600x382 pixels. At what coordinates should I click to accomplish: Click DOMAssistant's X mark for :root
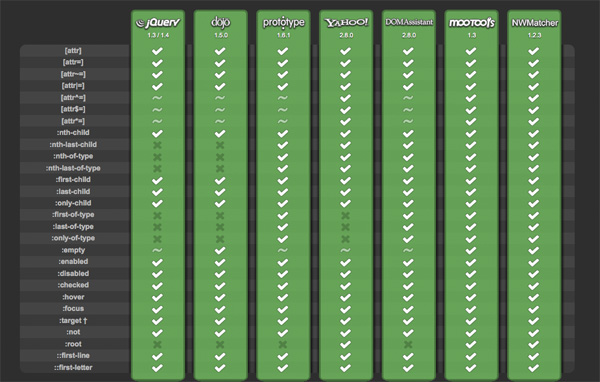(x=408, y=344)
